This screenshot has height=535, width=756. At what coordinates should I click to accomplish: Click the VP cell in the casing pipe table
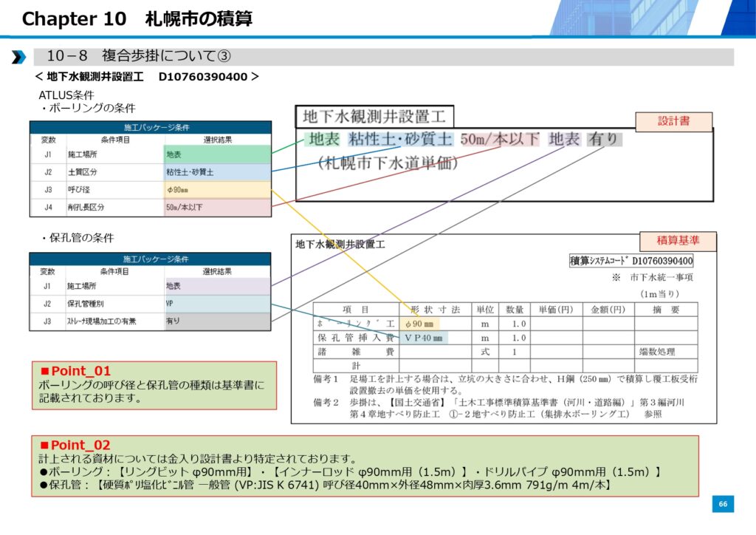218,304
